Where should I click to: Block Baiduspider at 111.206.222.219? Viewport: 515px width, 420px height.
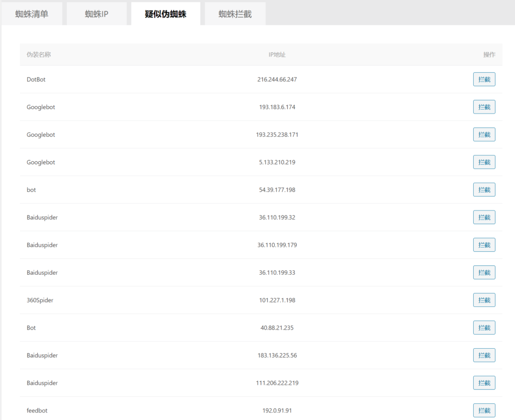click(x=484, y=383)
